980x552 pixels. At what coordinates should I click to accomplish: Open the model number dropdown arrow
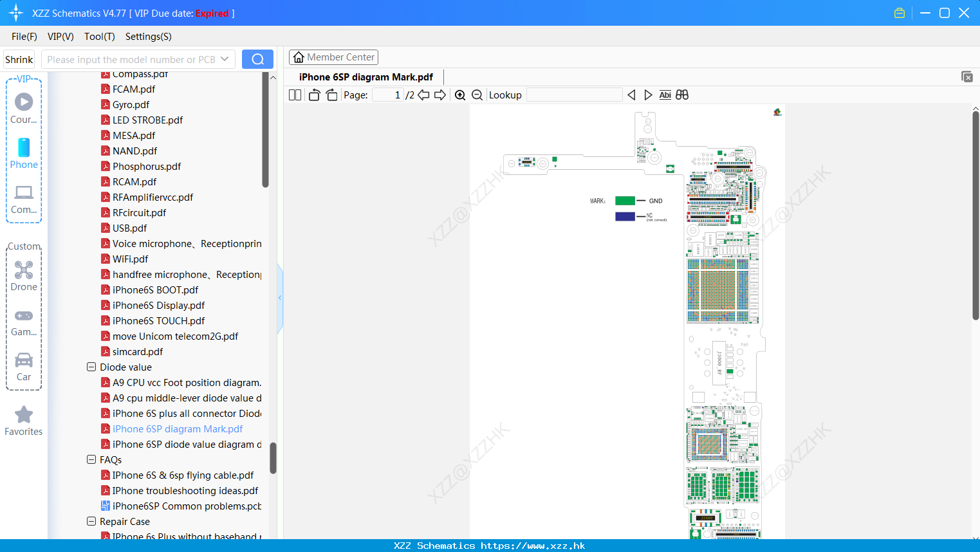(225, 59)
